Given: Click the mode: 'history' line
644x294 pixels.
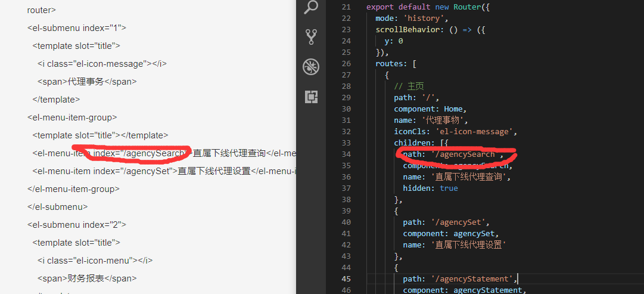Looking at the screenshot, I should (412, 18).
